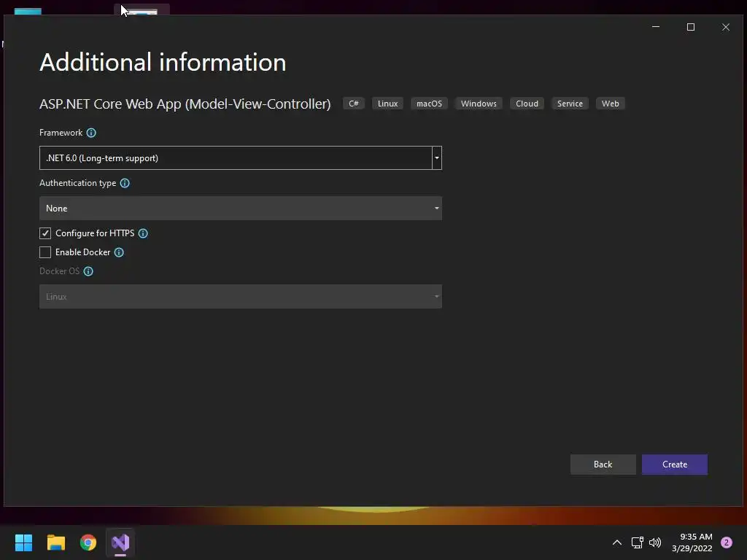Viewport: 747px width, 560px height.
Task: Click the macOS tag
Action: pyautogui.click(x=429, y=104)
